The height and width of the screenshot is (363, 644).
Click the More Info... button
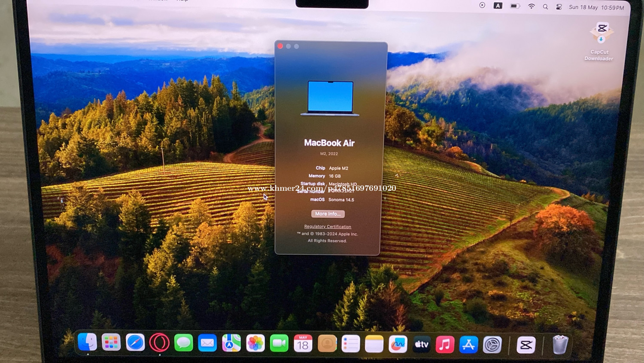[x=328, y=214]
